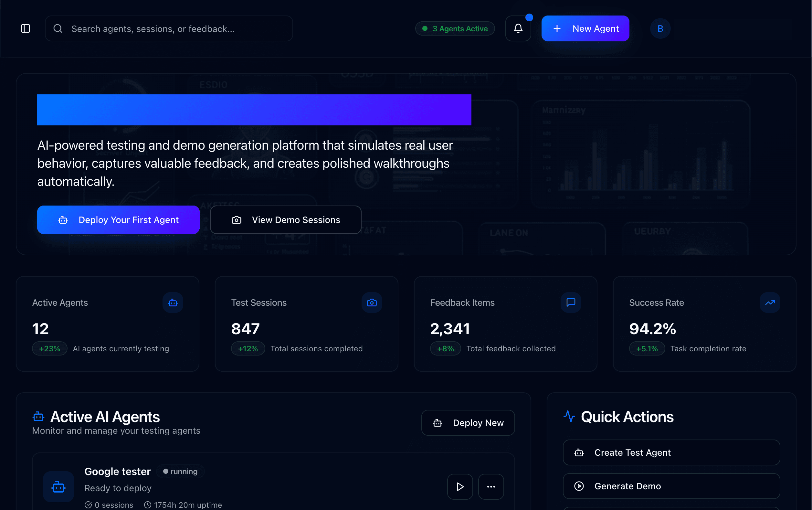Screen dimensions: 812x510
Task: Click the trend chart icon on Success Rate
Action: (x=770, y=303)
